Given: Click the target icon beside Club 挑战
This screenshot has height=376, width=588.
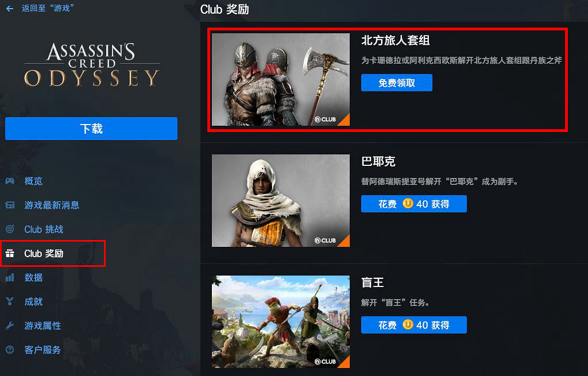Looking at the screenshot, I should point(10,229).
